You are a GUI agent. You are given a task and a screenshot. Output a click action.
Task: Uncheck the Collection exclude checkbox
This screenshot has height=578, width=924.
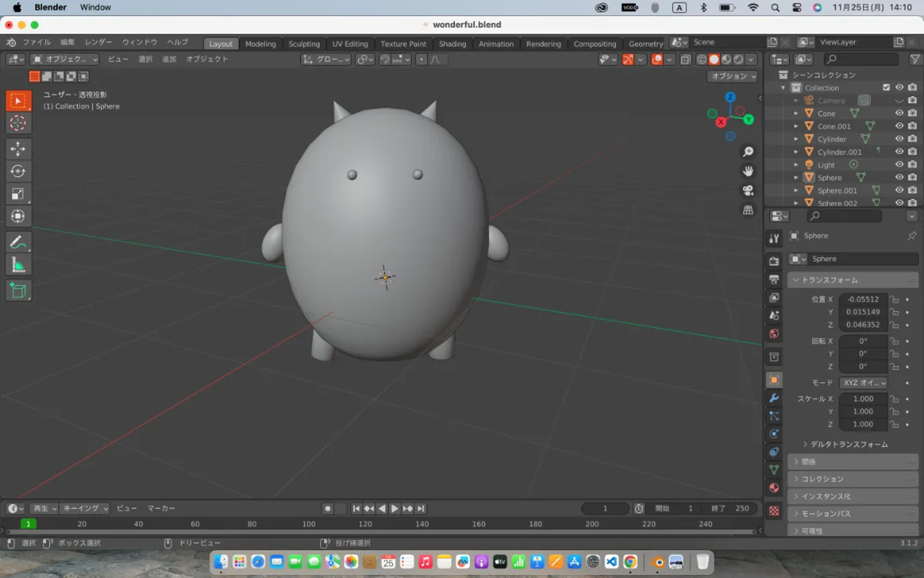pyautogui.click(x=886, y=87)
